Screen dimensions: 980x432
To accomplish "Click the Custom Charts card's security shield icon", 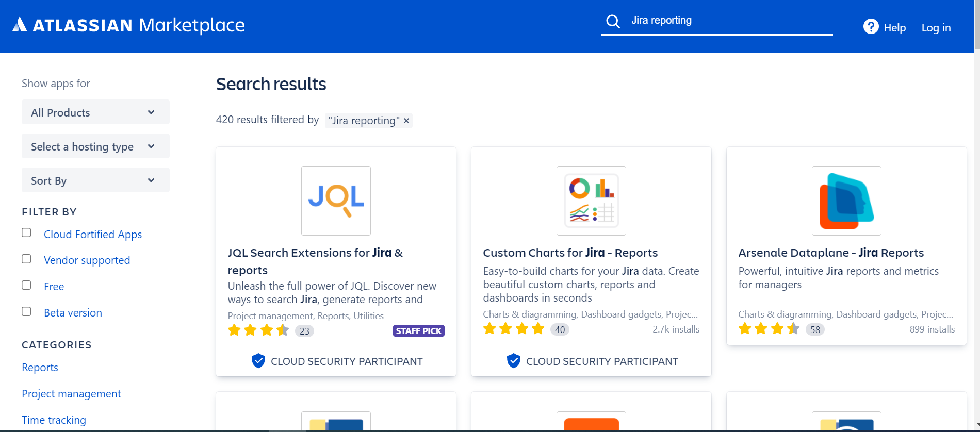I will point(513,361).
